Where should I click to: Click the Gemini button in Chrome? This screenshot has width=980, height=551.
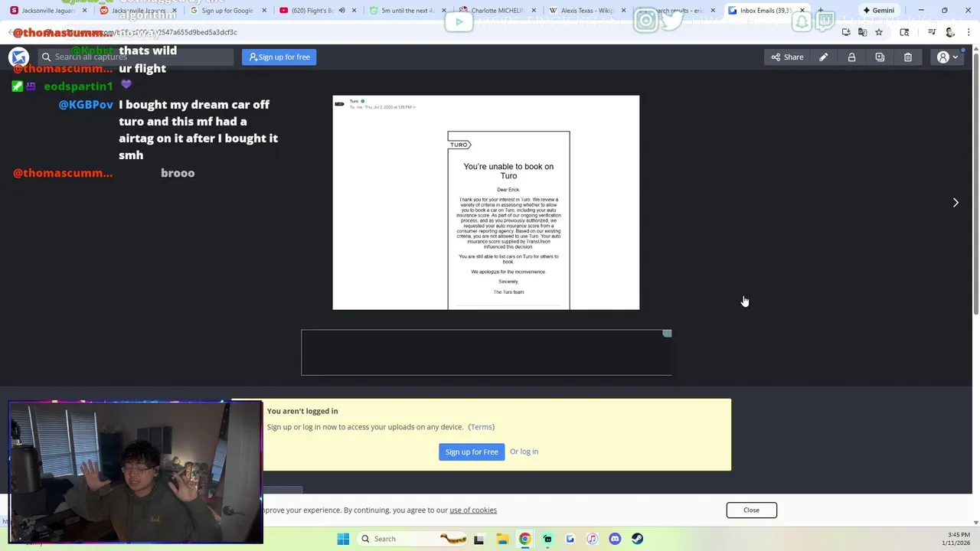coord(877,11)
